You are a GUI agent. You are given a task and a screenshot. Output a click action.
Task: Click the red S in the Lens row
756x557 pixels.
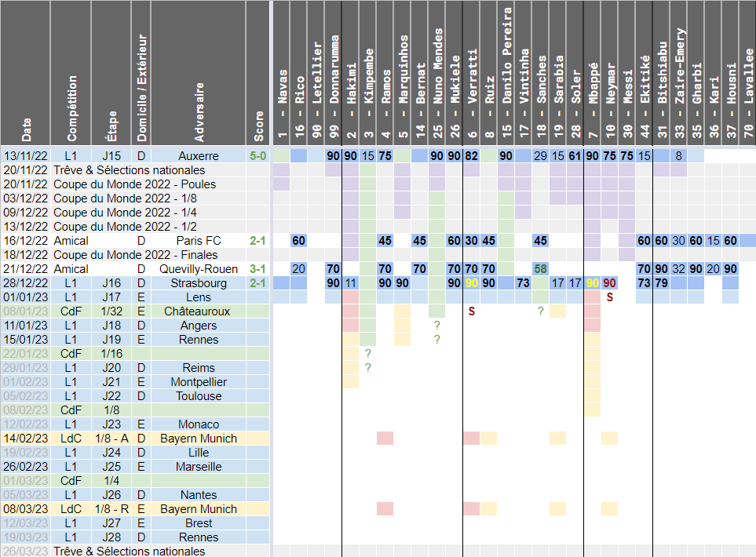609,297
